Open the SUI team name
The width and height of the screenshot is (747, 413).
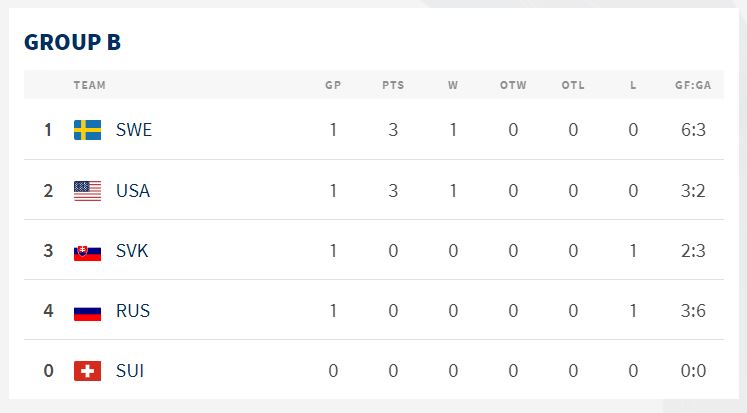(130, 371)
